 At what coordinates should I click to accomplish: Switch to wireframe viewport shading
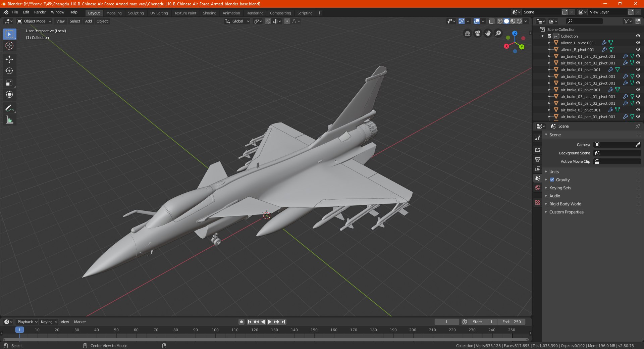[500, 21]
